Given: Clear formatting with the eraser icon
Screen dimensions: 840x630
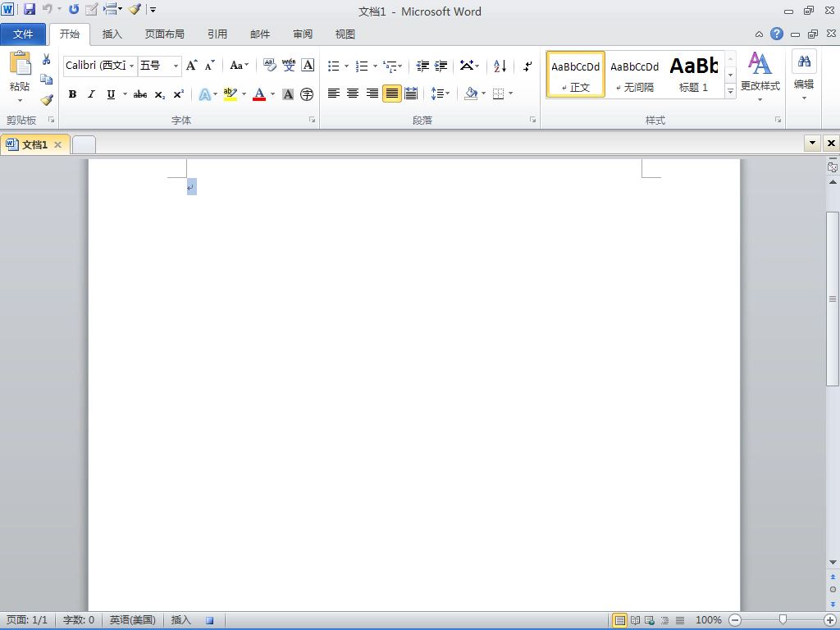Looking at the screenshot, I should click(269, 66).
